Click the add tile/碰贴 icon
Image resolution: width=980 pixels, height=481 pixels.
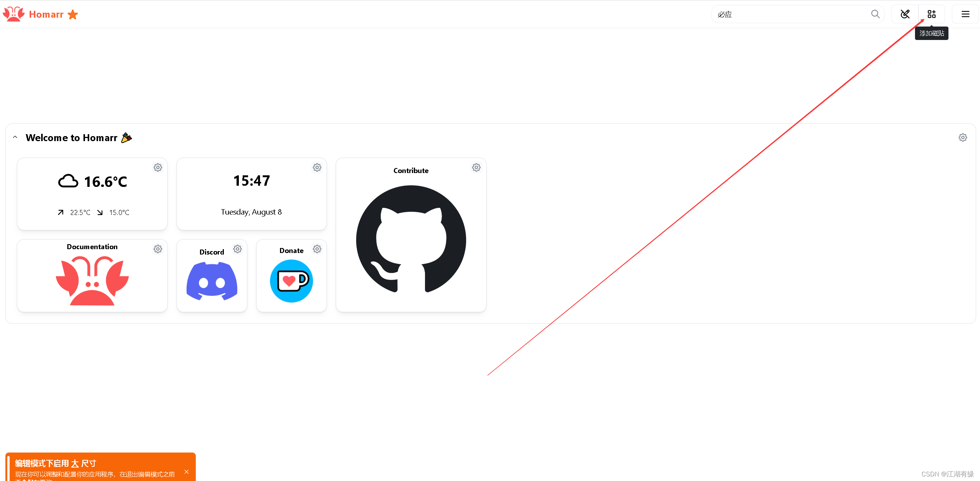click(934, 14)
